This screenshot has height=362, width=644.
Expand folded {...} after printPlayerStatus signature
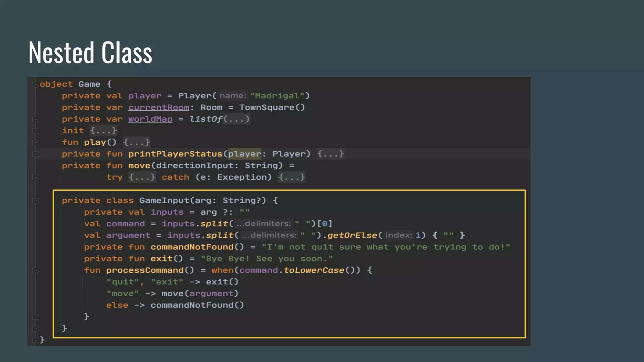tap(330, 154)
